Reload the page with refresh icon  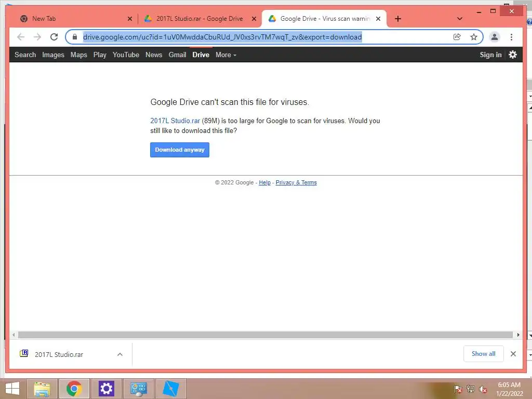(x=54, y=37)
